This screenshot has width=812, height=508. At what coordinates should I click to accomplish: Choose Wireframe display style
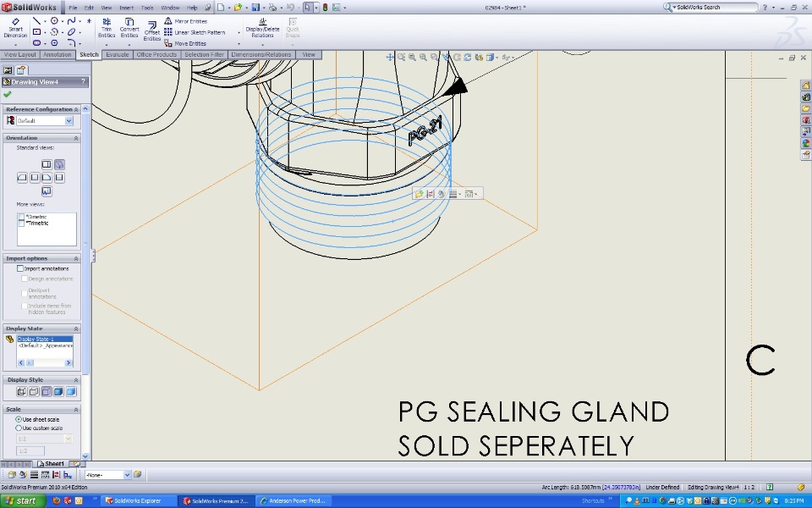(22, 392)
